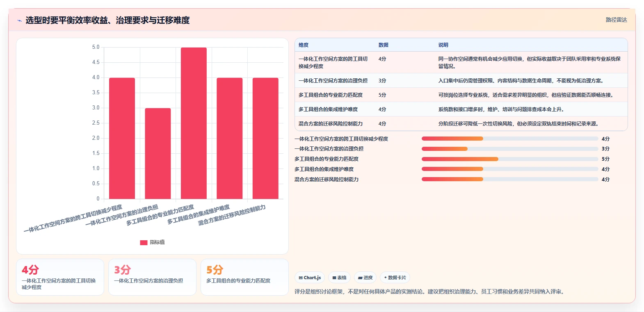Viewport: 644px width, 312px height.
Task: Click the last chart bar for 迁移风险控制能力
Action: click(265, 138)
